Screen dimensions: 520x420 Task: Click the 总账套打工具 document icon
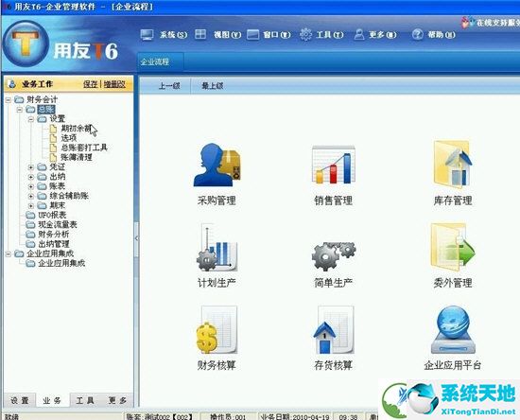pyautogui.click(x=53, y=148)
